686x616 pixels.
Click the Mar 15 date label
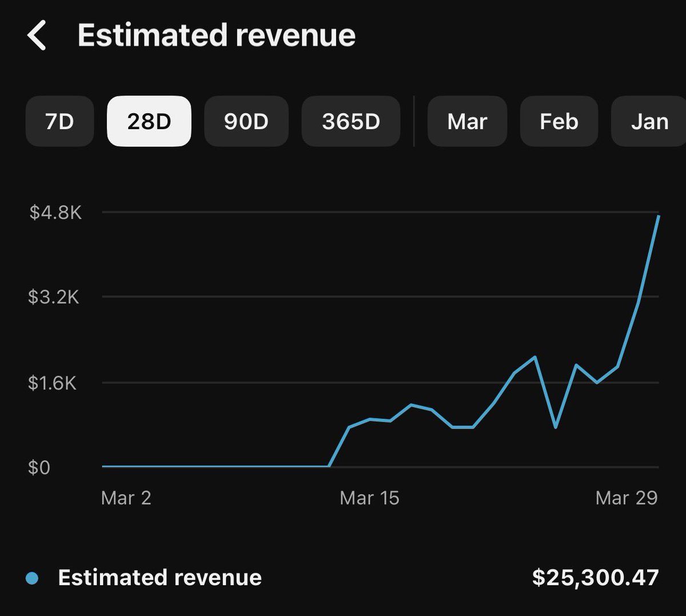click(369, 498)
